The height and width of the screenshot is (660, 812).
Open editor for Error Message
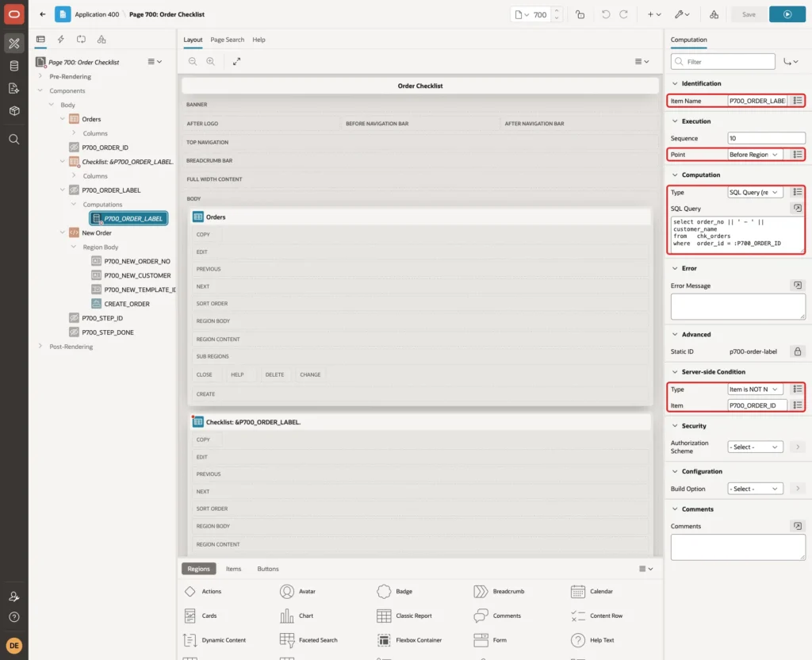tap(797, 286)
